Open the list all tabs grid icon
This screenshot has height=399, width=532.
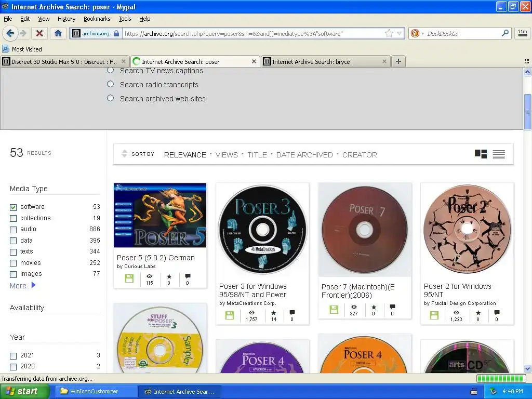[x=527, y=61]
